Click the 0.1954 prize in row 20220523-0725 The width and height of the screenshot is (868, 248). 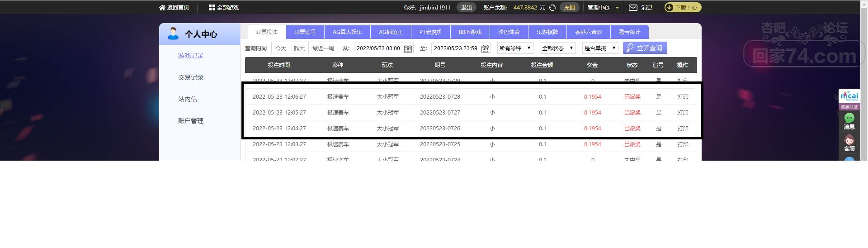593,144
